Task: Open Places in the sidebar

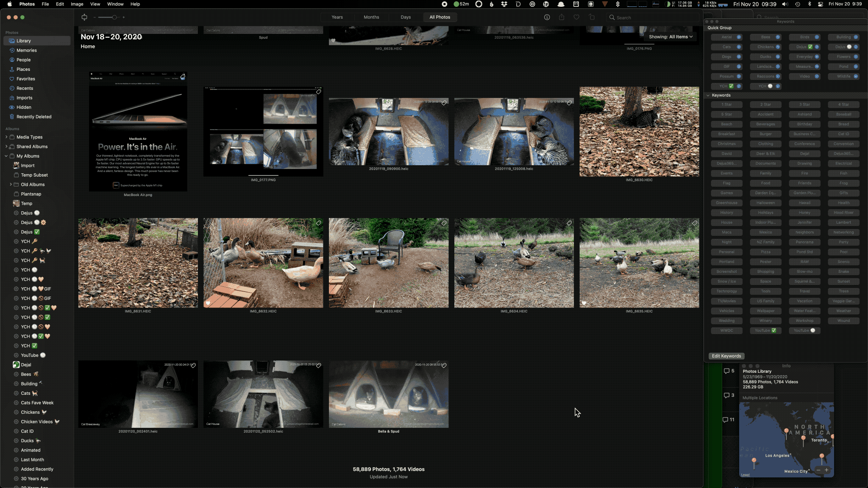Action: (37, 69)
